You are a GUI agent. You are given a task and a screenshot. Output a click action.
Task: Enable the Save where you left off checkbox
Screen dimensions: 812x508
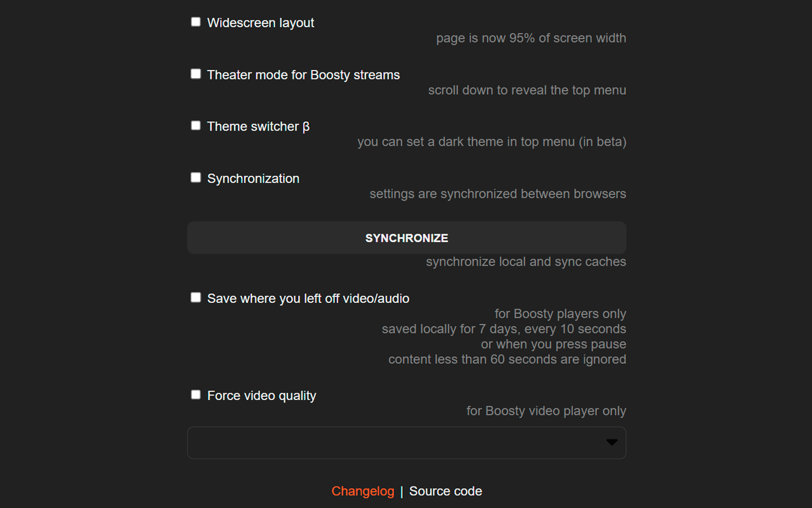point(196,298)
